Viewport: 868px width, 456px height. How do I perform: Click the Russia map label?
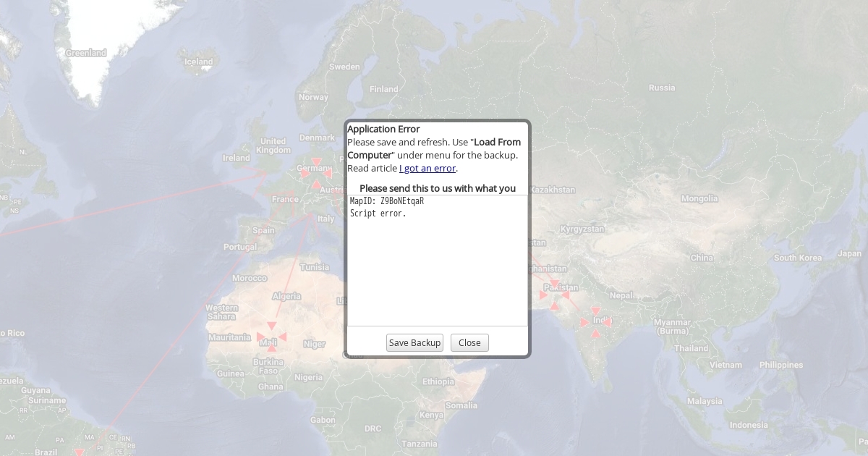662,88
